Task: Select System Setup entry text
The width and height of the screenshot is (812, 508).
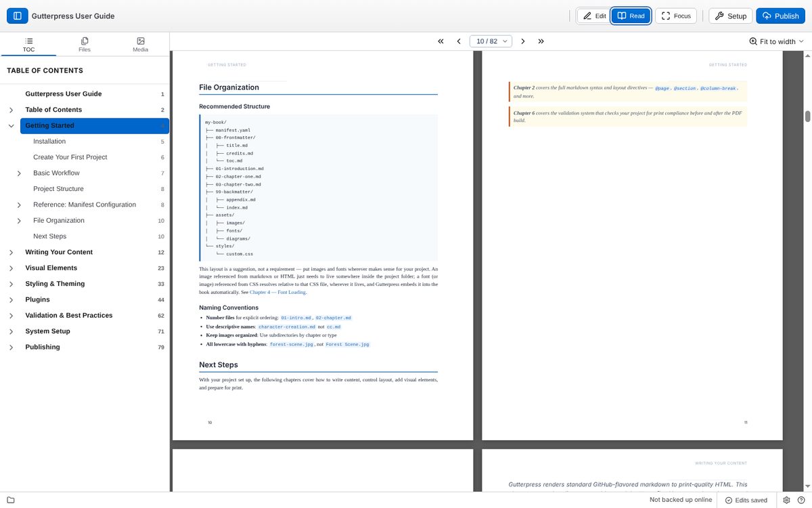Action: tap(47, 331)
